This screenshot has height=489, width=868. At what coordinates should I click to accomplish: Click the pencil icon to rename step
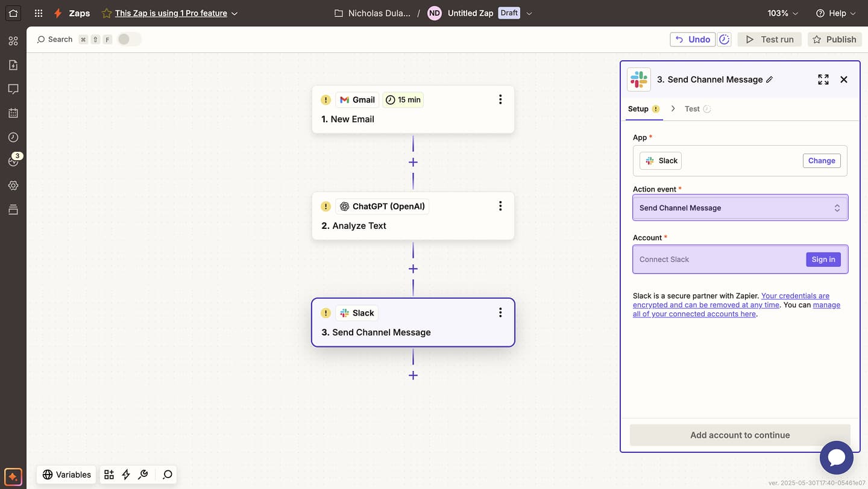click(x=769, y=79)
